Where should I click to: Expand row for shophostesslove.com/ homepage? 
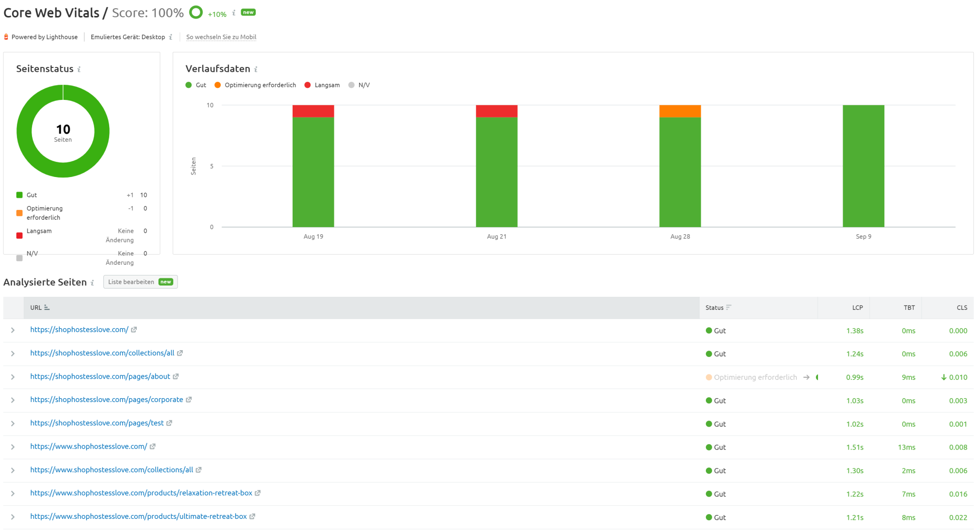click(13, 330)
